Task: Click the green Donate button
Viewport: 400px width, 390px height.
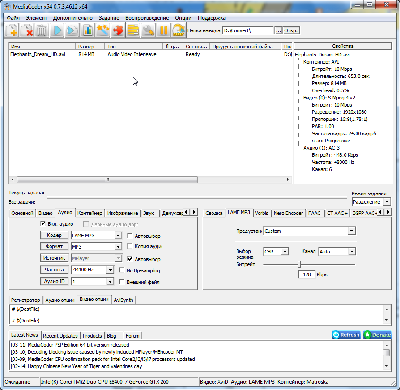Action: (377, 335)
